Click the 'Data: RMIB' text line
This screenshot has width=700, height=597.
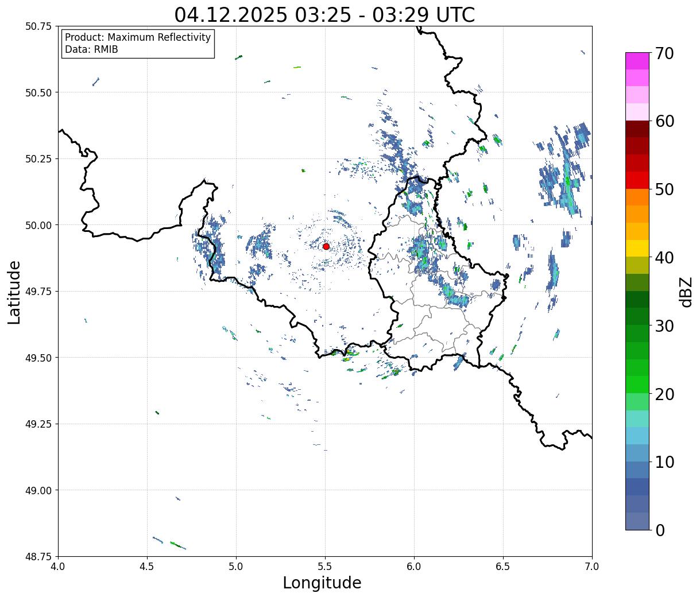pyautogui.click(x=91, y=49)
